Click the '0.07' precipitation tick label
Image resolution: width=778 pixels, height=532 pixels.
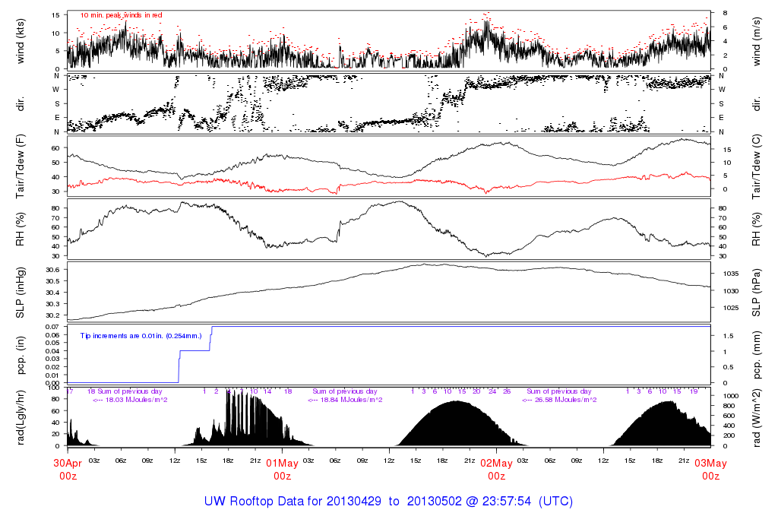(53, 327)
